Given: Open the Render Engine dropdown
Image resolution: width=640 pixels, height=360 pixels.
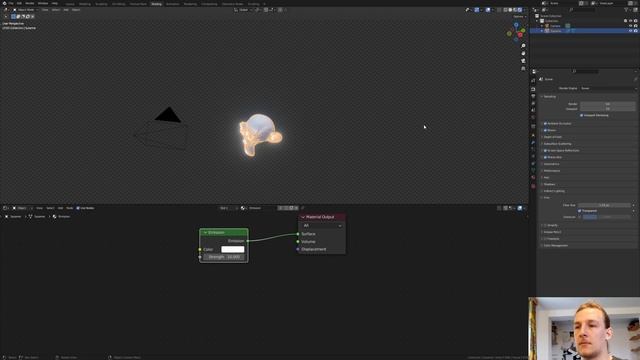Looking at the screenshot, I should click(x=608, y=88).
